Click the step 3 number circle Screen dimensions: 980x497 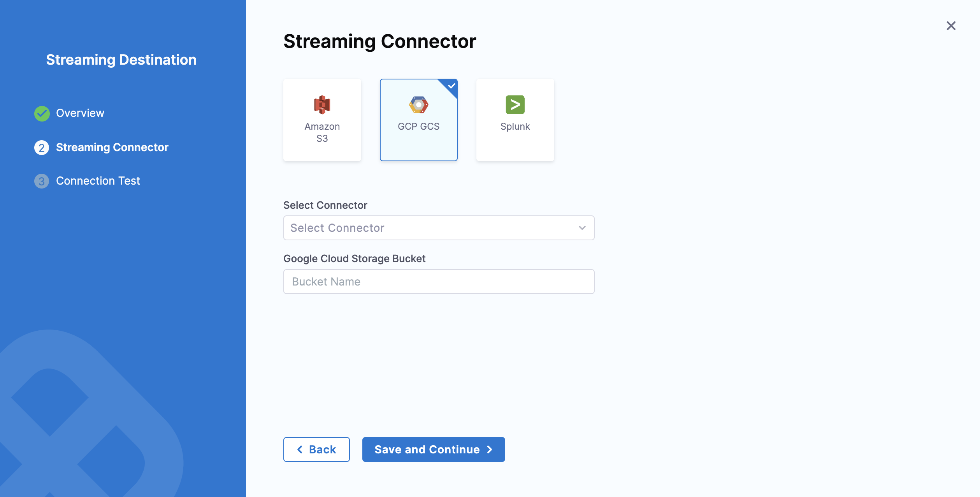(42, 181)
